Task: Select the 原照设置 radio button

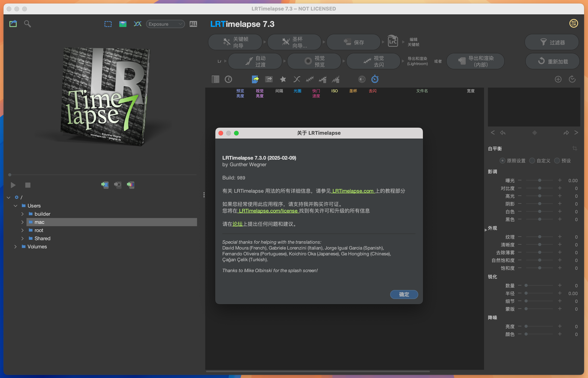Action: pyautogui.click(x=502, y=161)
